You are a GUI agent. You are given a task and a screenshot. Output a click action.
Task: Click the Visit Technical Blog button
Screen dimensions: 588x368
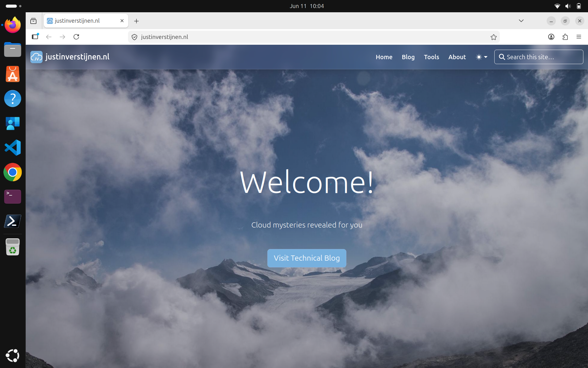click(307, 258)
